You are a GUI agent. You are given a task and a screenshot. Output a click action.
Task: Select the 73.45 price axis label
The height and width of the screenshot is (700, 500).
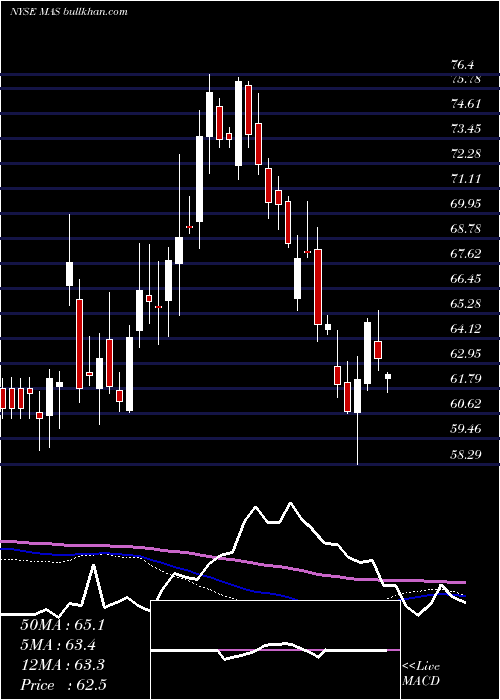tap(467, 129)
